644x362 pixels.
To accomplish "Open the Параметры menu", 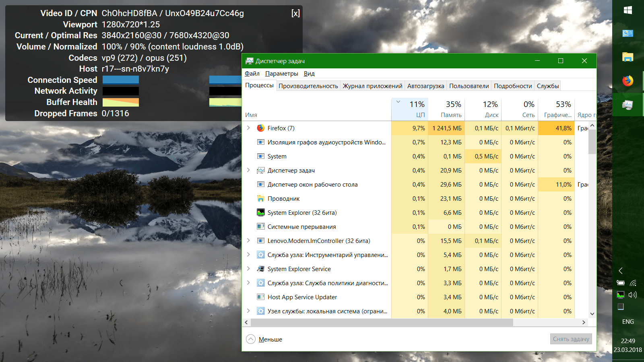I will tap(281, 74).
